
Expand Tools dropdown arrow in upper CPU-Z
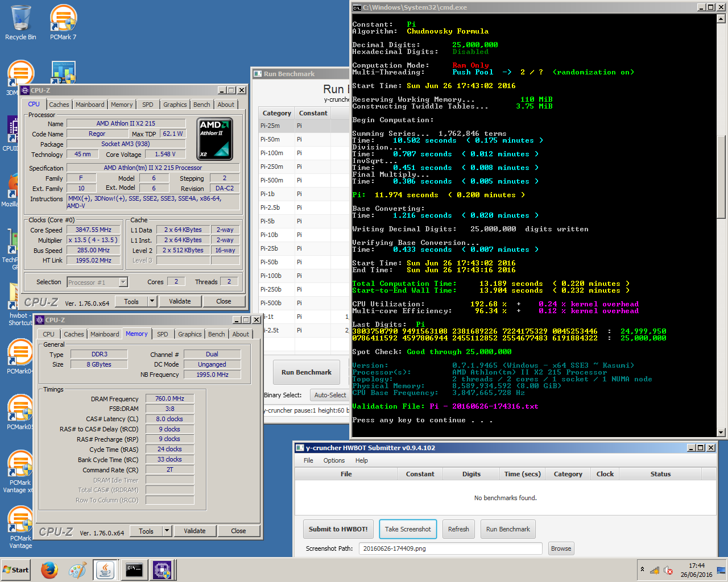[152, 301]
